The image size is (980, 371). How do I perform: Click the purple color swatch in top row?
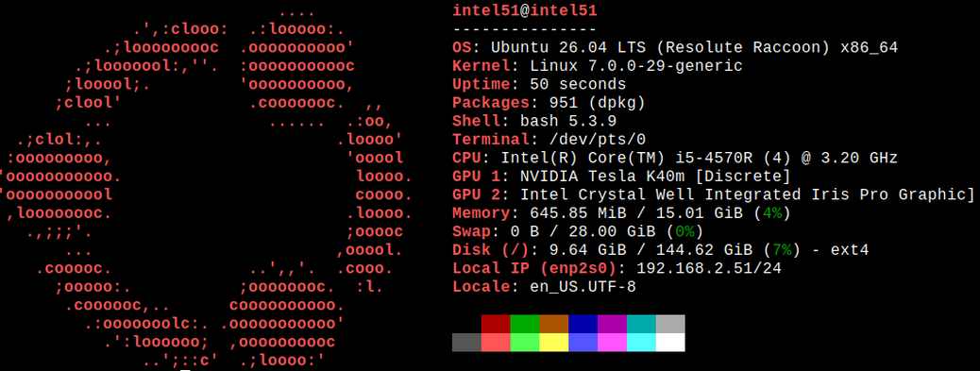click(612, 324)
